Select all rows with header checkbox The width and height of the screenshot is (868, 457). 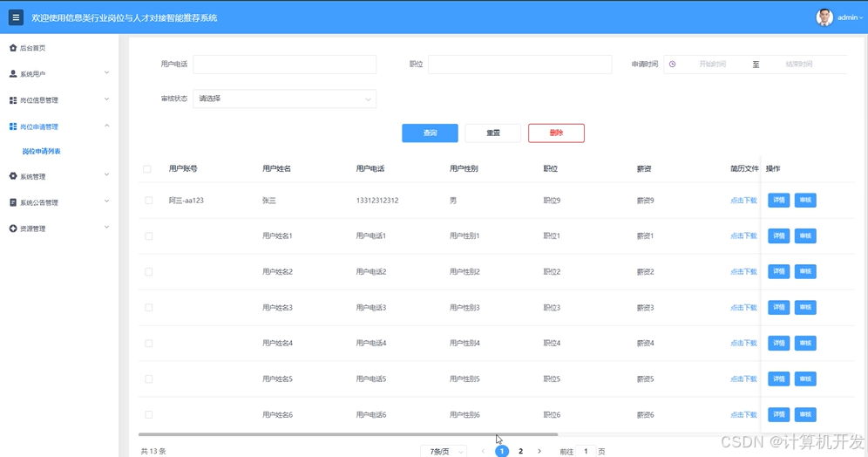click(x=146, y=169)
